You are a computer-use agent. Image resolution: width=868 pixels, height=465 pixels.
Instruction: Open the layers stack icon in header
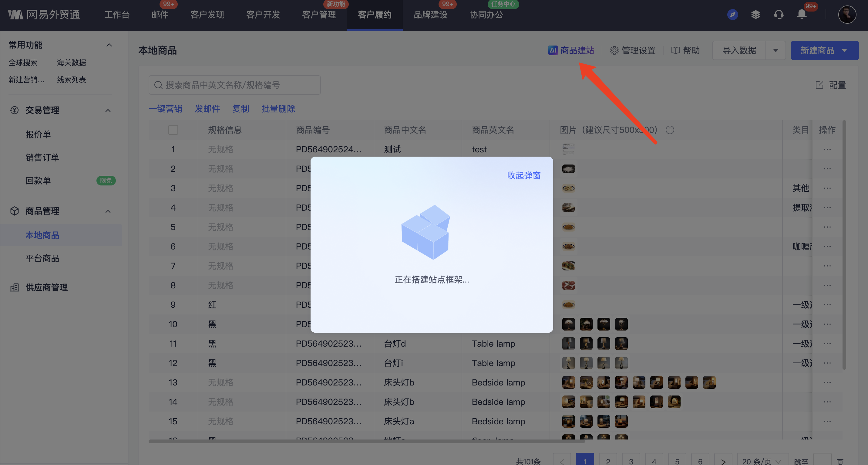755,15
